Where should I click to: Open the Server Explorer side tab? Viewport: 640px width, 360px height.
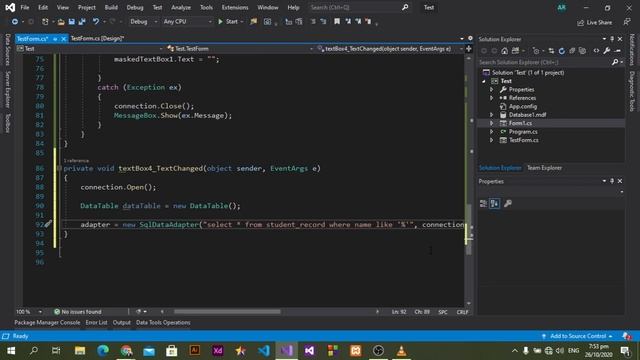[7, 89]
